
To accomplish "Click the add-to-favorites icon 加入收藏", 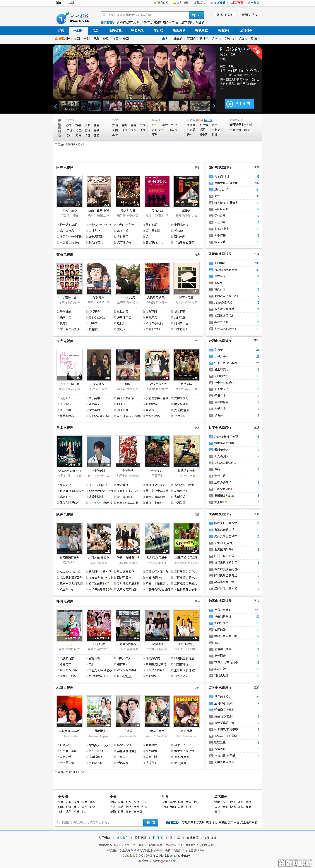I will (x=174, y=3).
